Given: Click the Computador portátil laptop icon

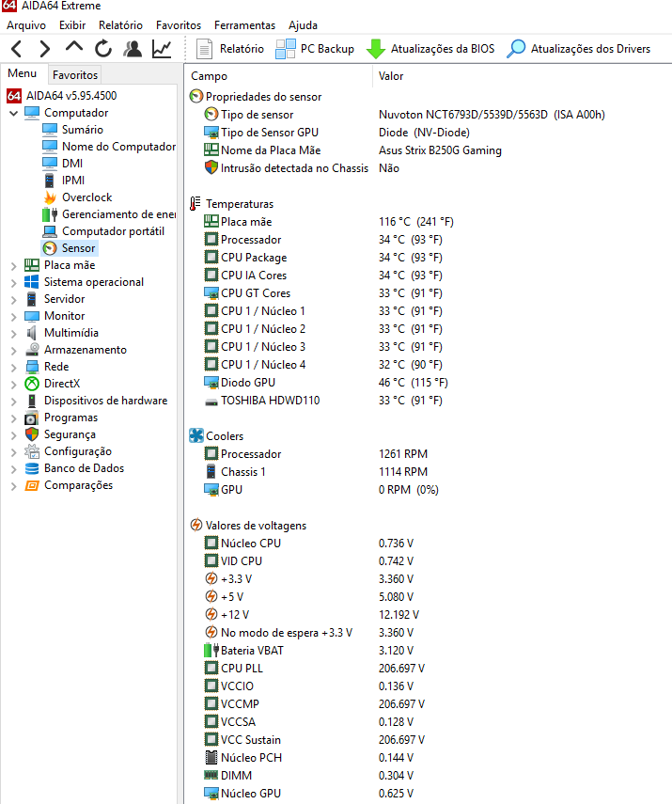Looking at the screenshot, I should pyautogui.click(x=50, y=231).
